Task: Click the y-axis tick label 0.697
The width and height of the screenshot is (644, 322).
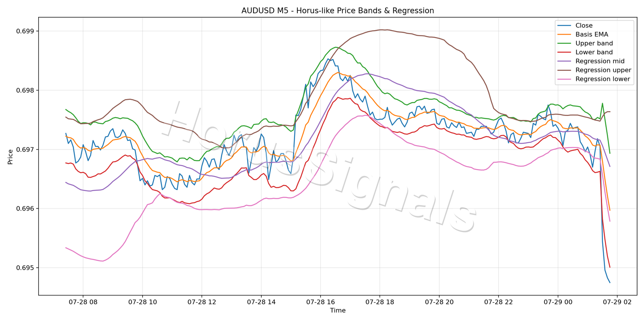Action: (25, 150)
